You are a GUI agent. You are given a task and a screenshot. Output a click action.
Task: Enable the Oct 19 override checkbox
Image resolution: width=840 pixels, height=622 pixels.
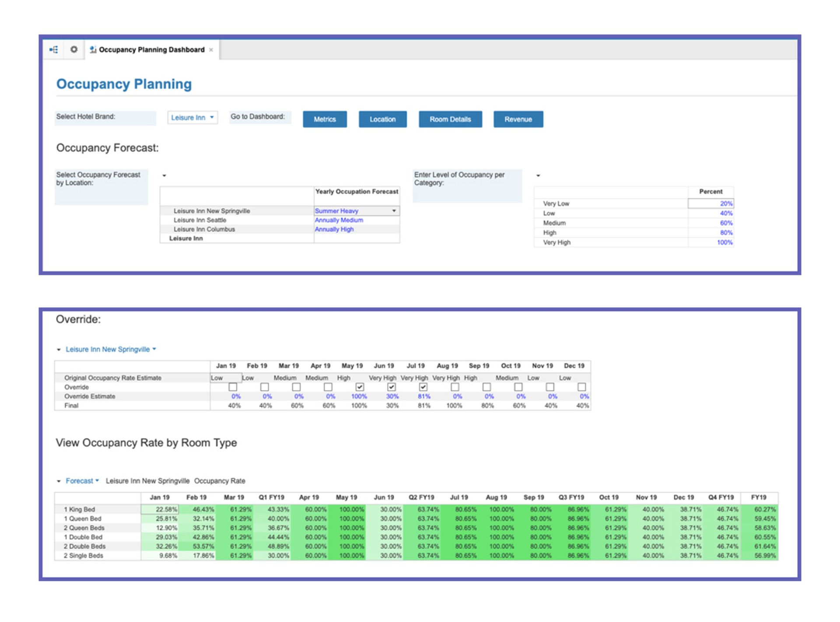[x=518, y=387]
